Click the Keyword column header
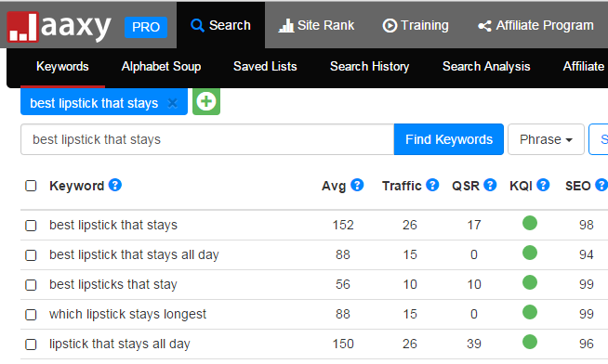The width and height of the screenshot is (608, 364). (x=77, y=187)
